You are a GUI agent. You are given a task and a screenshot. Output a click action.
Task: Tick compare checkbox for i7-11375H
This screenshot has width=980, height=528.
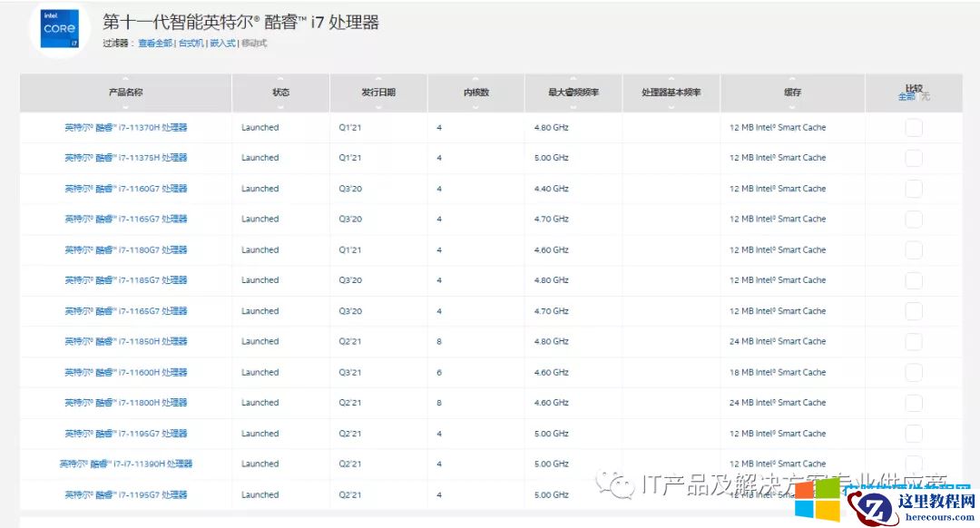click(914, 158)
